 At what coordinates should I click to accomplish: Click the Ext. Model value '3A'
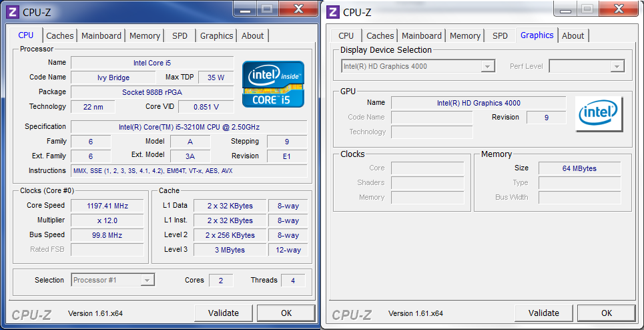(190, 156)
